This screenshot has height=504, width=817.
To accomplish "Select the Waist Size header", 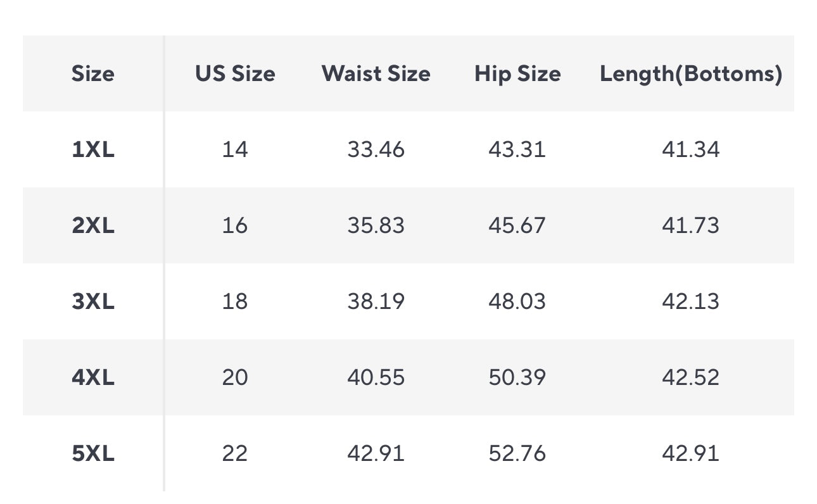I will point(376,74).
